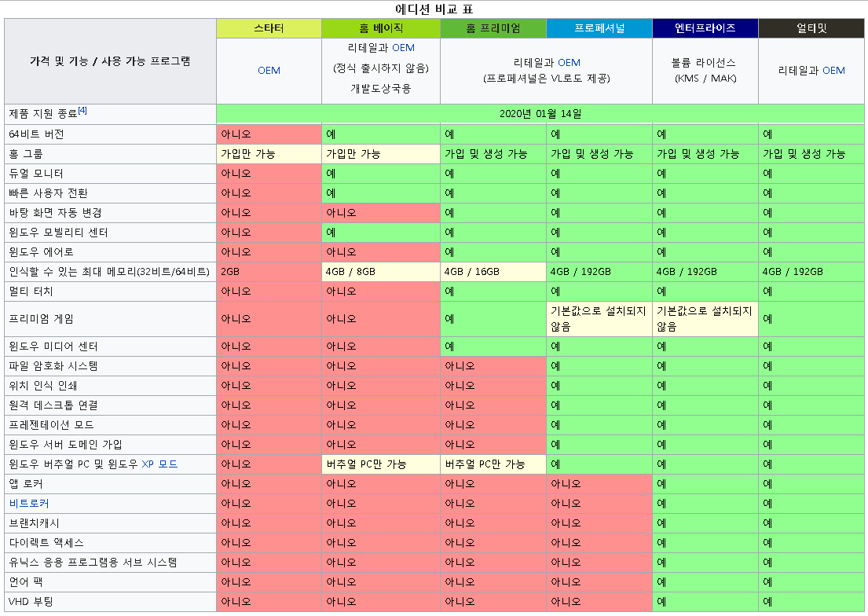Click 아니오 for 파일 암호화 시스템 under 홈 프리미엄
Screen dimensions: 868x616
[x=493, y=366]
